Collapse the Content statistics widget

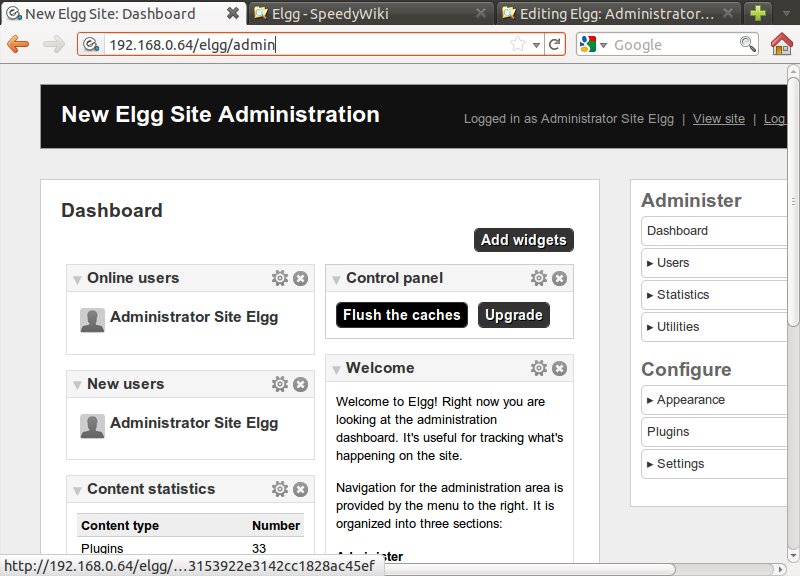tap(78, 491)
